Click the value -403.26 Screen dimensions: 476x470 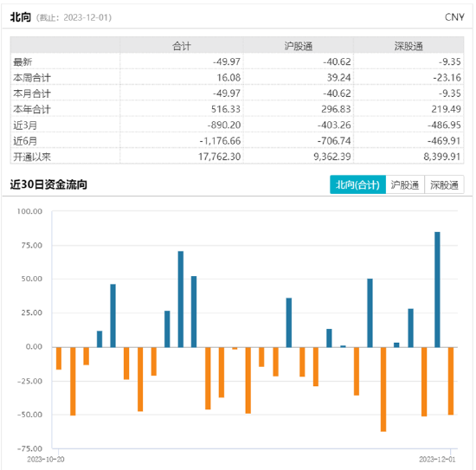point(334,126)
